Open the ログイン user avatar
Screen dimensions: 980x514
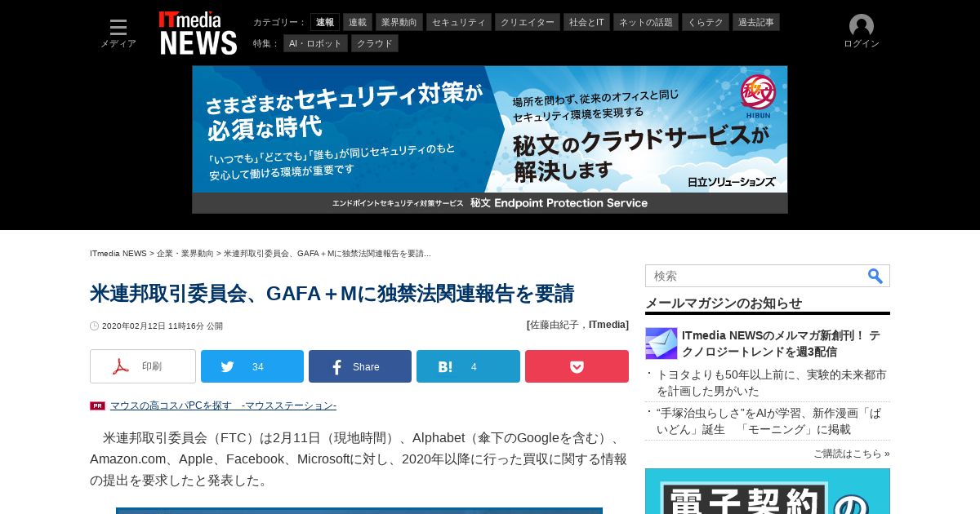point(862,32)
